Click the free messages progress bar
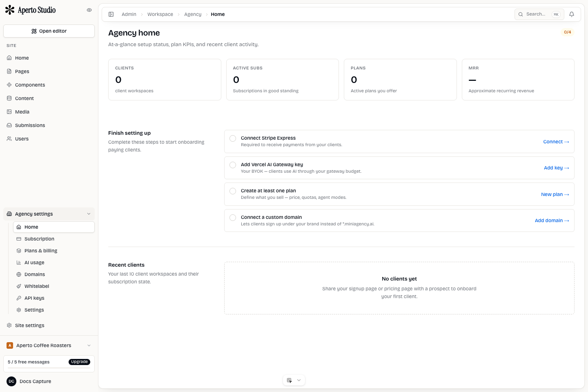The width and height of the screenshot is (588, 392). click(x=49, y=368)
